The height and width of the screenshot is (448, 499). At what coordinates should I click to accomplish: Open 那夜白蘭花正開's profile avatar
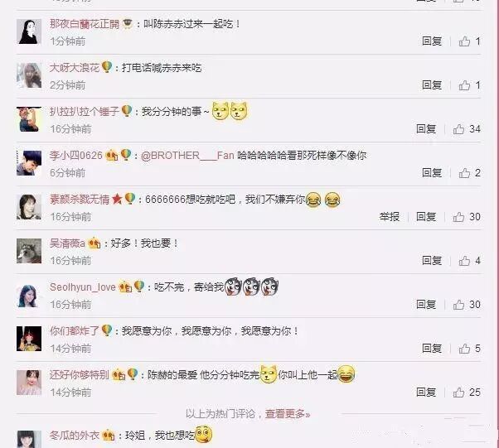point(29,31)
